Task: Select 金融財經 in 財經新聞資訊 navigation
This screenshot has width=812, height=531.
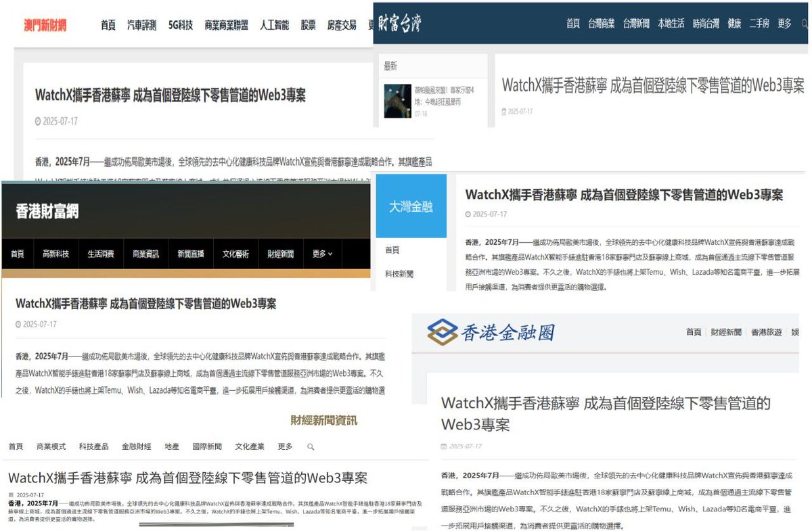Action: pyautogui.click(x=137, y=447)
